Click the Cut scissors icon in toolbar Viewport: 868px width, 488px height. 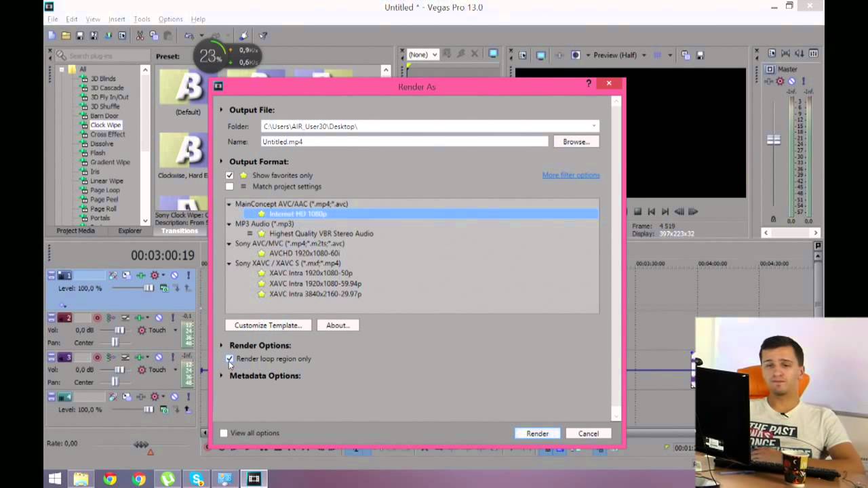tap(140, 35)
